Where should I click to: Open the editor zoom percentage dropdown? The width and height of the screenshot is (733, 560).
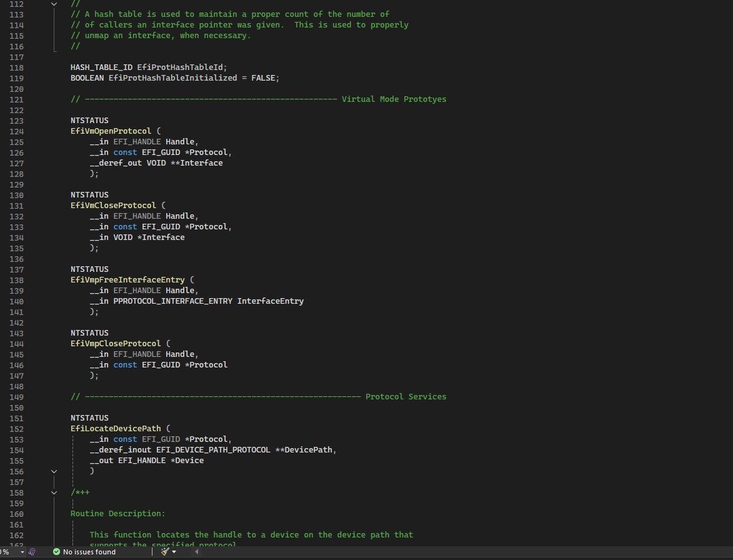[22, 552]
